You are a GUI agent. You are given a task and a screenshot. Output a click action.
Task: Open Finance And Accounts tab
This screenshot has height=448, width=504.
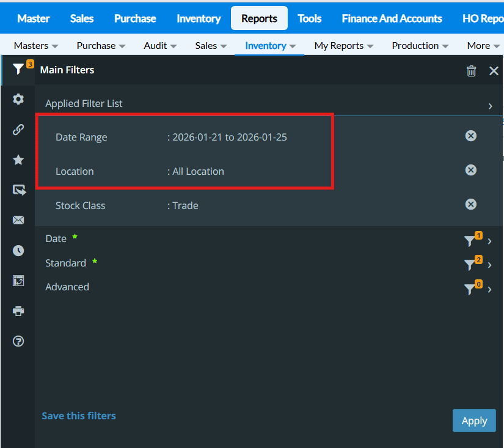pyautogui.click(x=392, y=18)
